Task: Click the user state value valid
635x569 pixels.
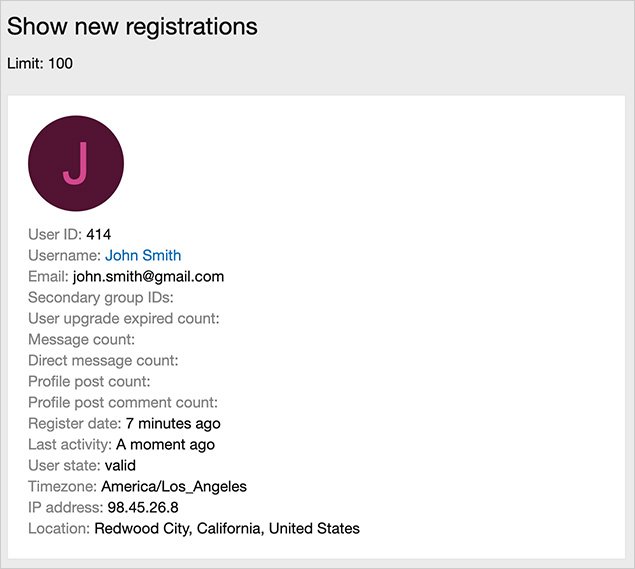Action: (120, 465)
